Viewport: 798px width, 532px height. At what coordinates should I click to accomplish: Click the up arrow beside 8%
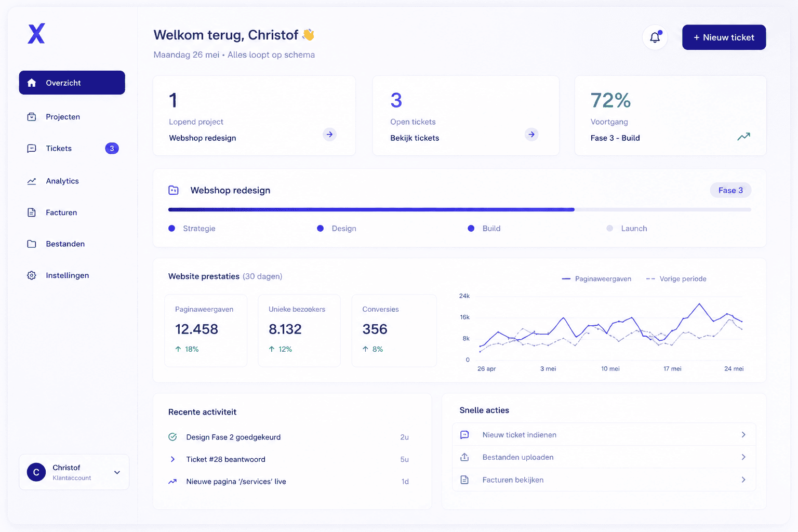[365, 349]
